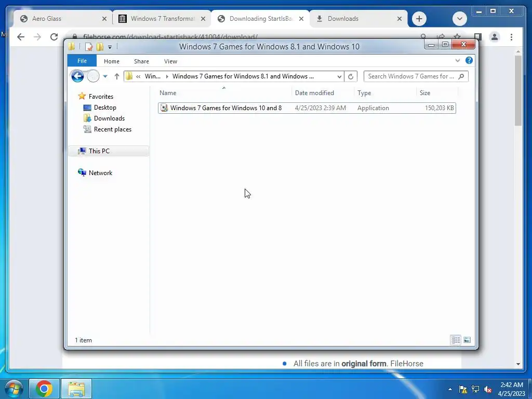The image size is (532, 399).
Task: Expand the breadcrumb arrow after 'Win...'
Action: point(167,77)
